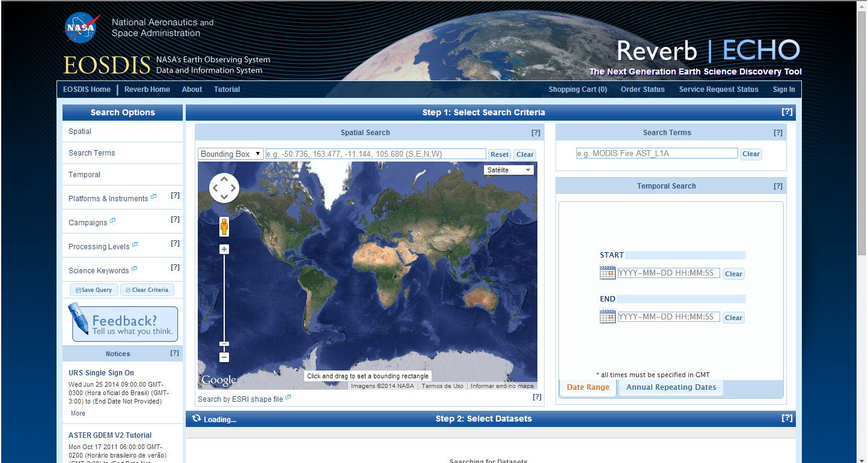This screenshot has width=868, height=463.
Task: Click the external link icon by ESRI shape file
Action: (x=288, y=397)
